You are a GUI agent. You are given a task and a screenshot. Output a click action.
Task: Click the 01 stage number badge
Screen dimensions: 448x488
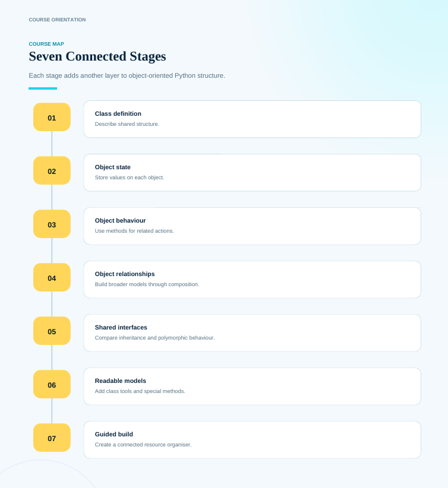52,117
